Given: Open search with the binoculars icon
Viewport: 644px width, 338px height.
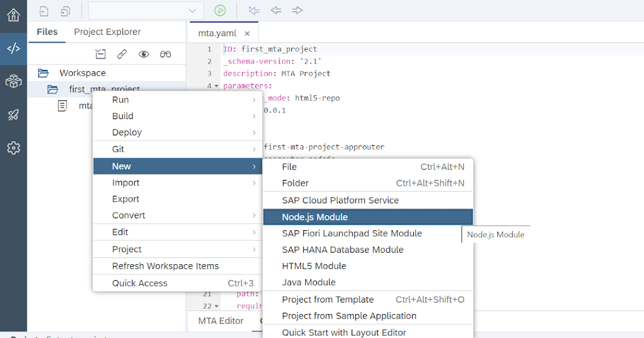Looking at the screenshot, I should [165, 54].
